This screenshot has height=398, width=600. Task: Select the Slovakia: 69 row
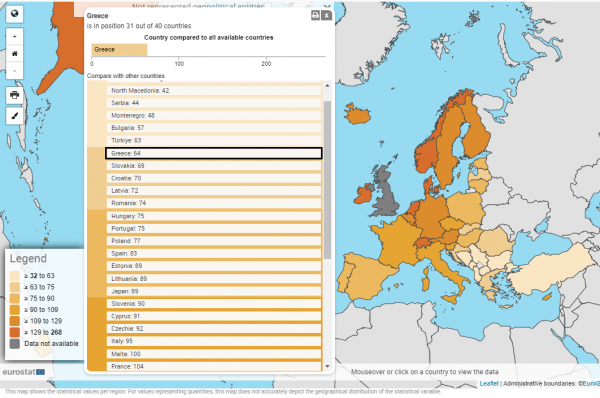click(214, 166)
